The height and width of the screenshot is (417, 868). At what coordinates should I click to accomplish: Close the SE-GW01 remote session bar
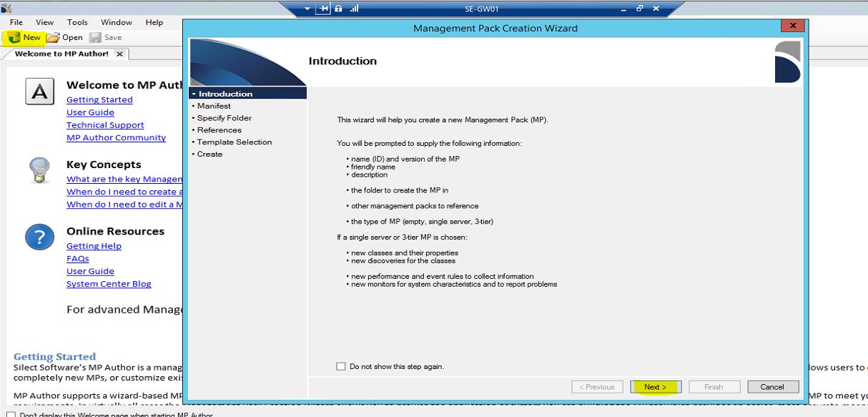pos(656,9)
